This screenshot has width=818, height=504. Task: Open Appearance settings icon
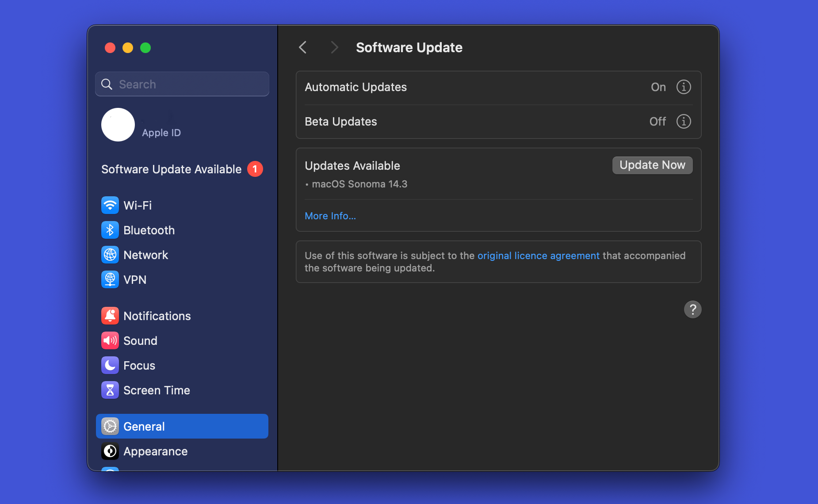[x=110, y=451]
